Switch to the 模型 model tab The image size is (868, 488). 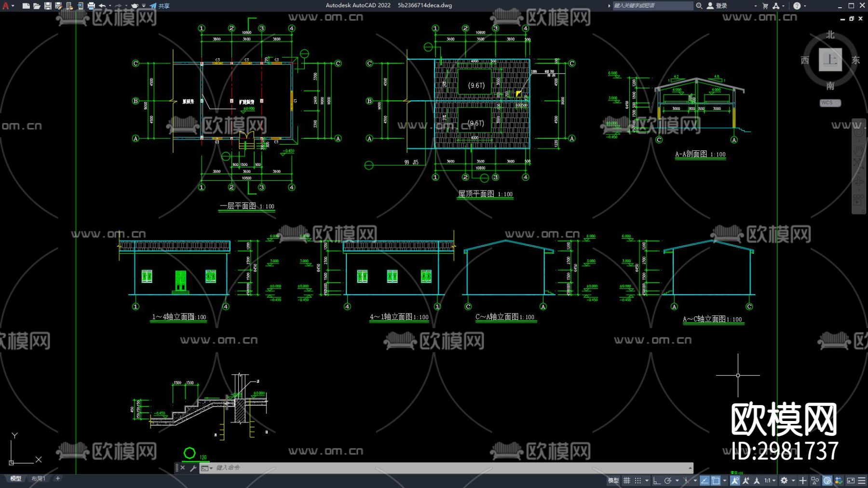16,479
